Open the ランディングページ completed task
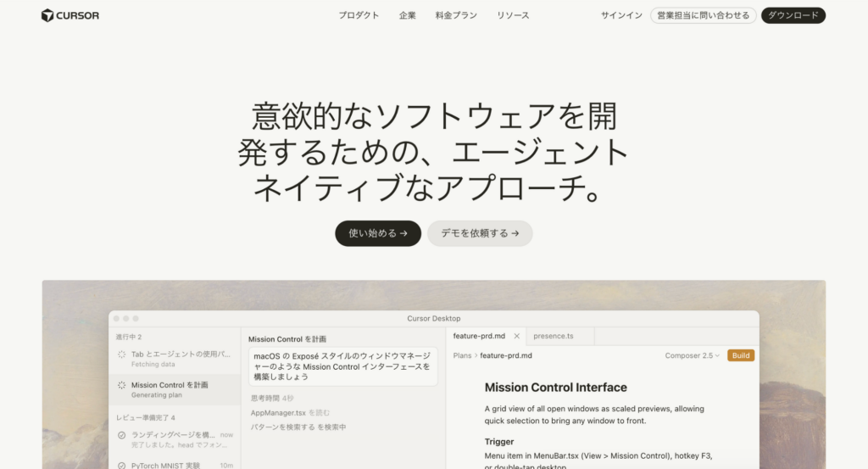This screenshot has height=469, width=868. 175,439
